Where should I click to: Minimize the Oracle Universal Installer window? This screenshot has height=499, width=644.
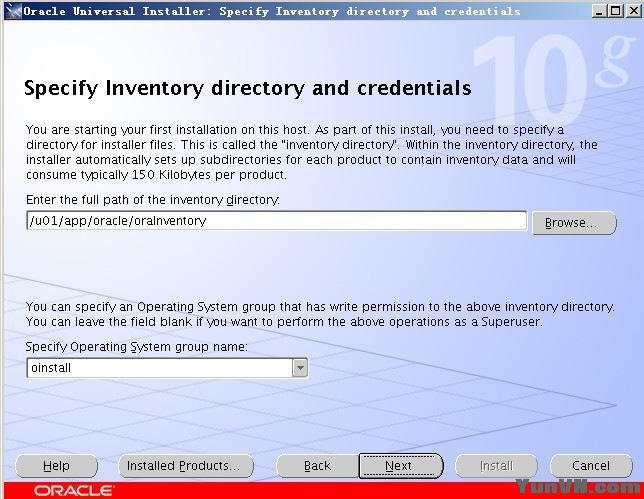pos(599,11)
